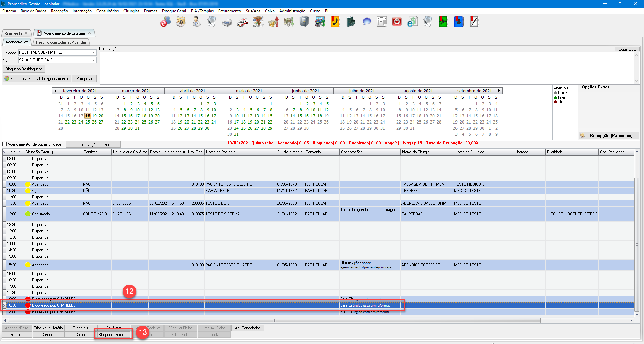Image resolution: width=644 pixels, height=344 pixels.
Task: Open the safe vault icon
Action: pos(304,22)
